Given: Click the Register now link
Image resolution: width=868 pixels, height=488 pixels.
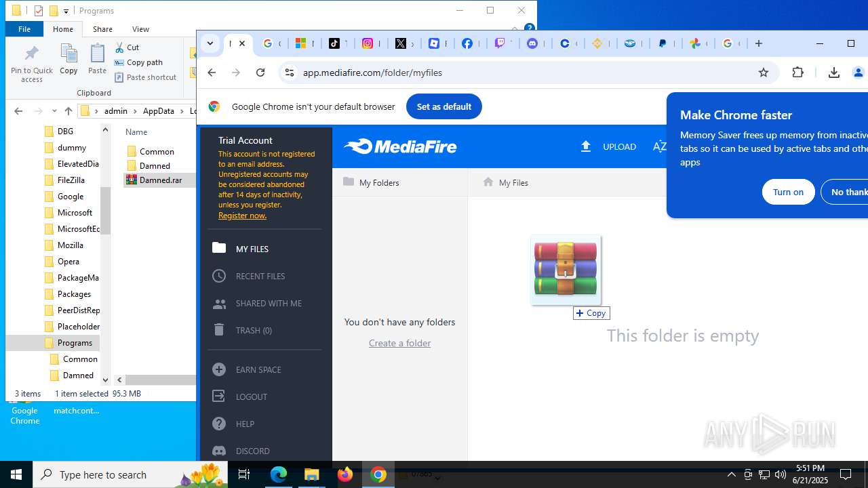Looking at the screenshot, I should (x=242, y=216).
